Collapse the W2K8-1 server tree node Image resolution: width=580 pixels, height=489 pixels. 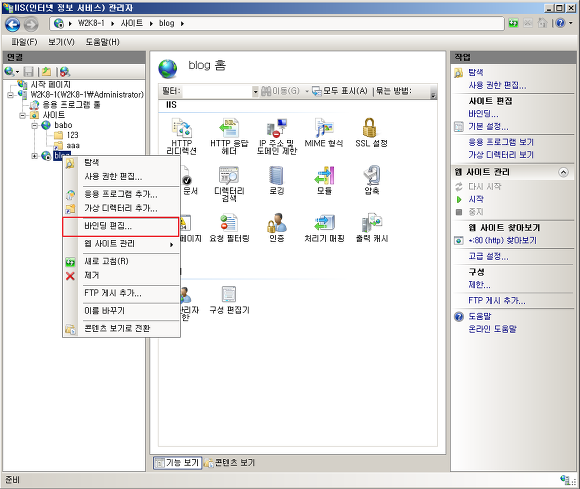[10, 95]
